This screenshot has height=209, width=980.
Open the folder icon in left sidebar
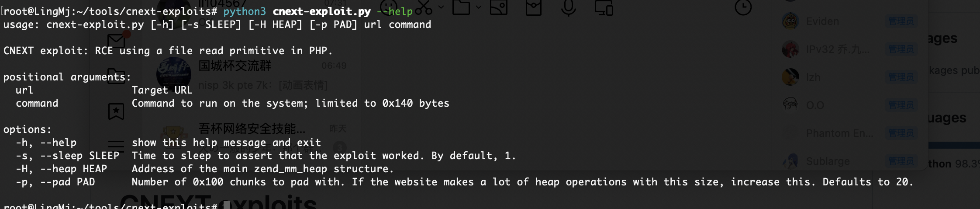click(x=116, y=76)
